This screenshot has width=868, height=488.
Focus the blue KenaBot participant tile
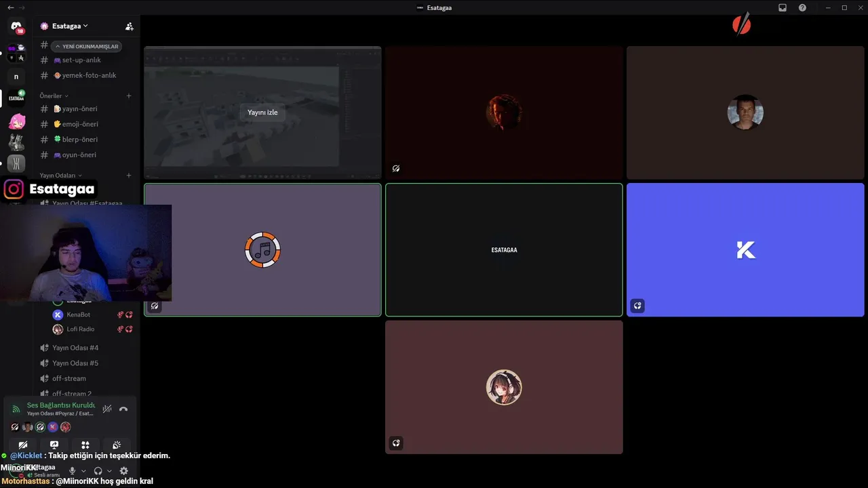click(x=745, y=250)
